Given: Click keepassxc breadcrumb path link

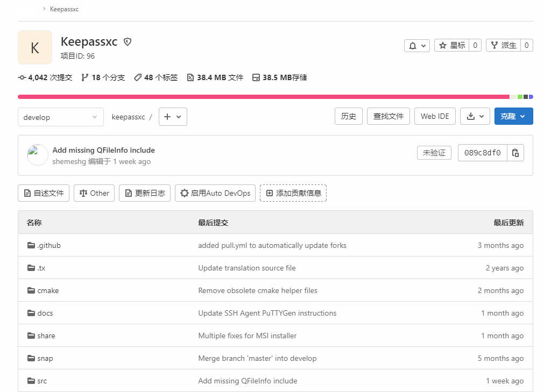Looking at the screenshot, I should [129, 117].
